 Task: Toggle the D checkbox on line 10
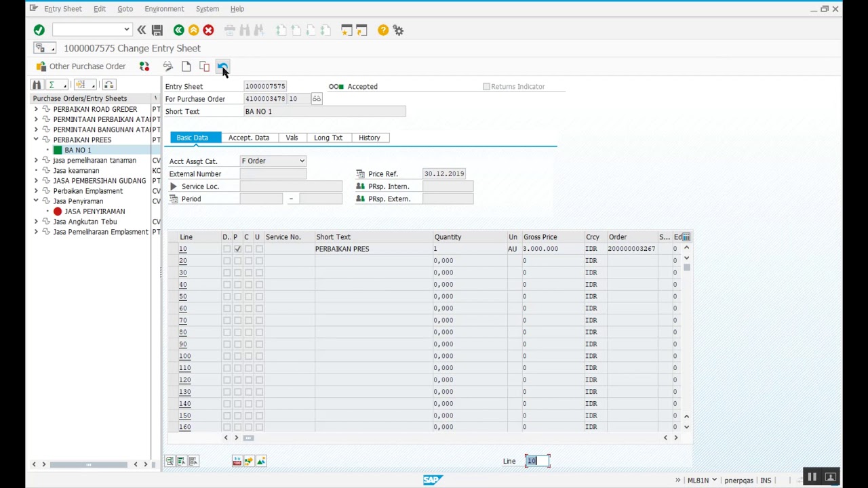[226, 249]
